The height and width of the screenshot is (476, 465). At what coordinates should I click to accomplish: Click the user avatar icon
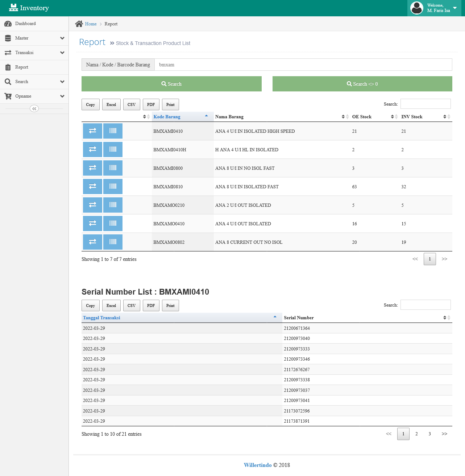click(417, 8)
